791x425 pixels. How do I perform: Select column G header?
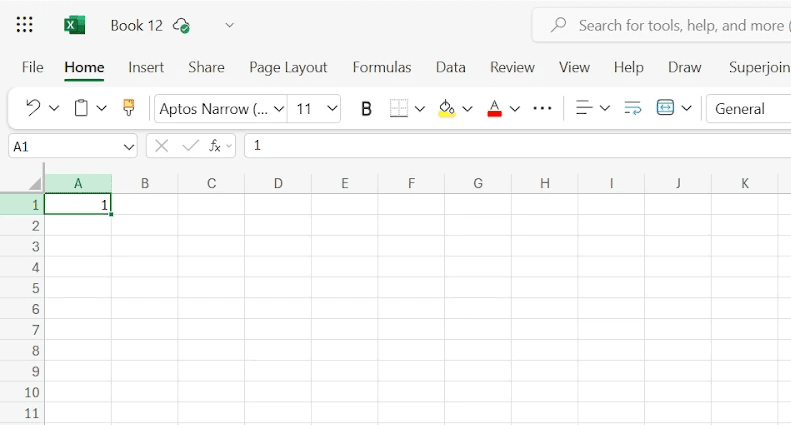point(478,183)
